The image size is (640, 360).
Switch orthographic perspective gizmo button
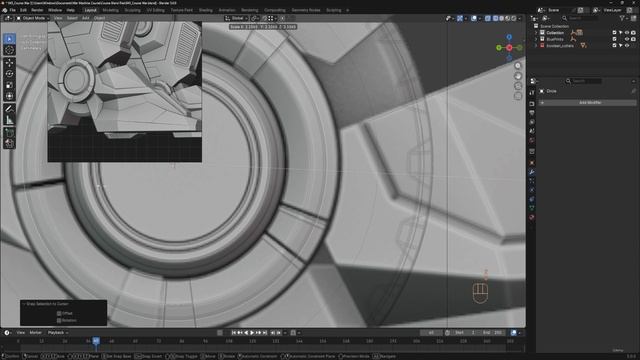click(x=518, y=96)
